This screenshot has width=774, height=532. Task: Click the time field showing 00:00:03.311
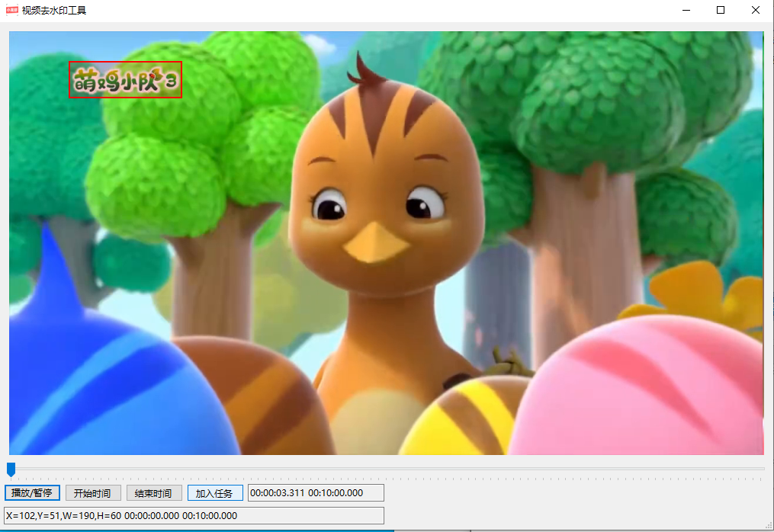click(x=278, y=492)
